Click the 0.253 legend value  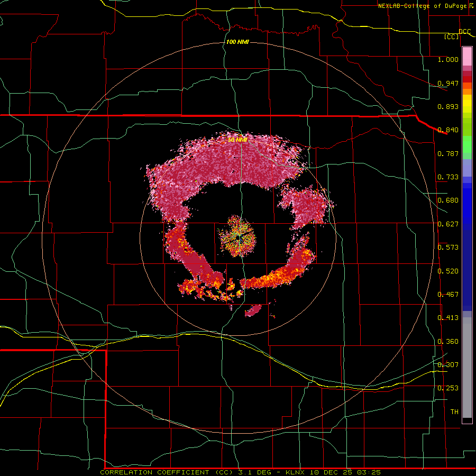448,388
